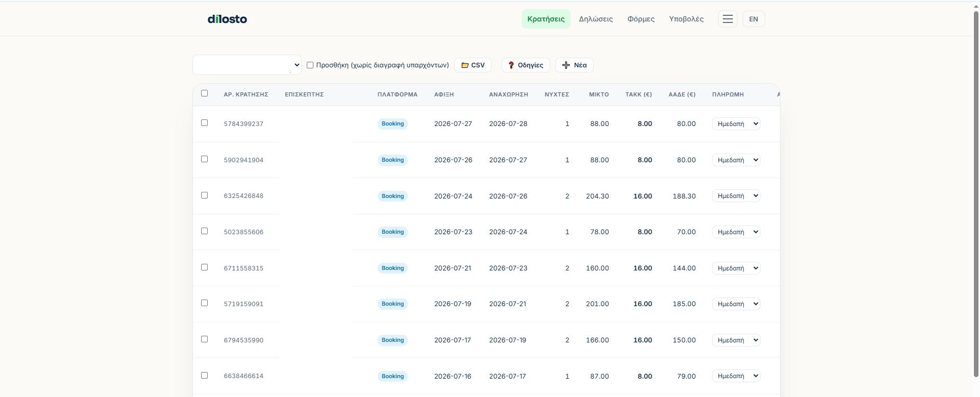Viewport: 980px width, 397px height.
Task: Click the ΤΑΚΚ (€) column header
Action: tap(639, 94)
